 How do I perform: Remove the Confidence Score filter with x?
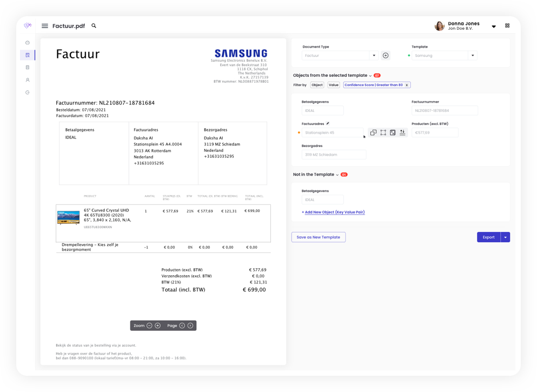pos(407,85)
